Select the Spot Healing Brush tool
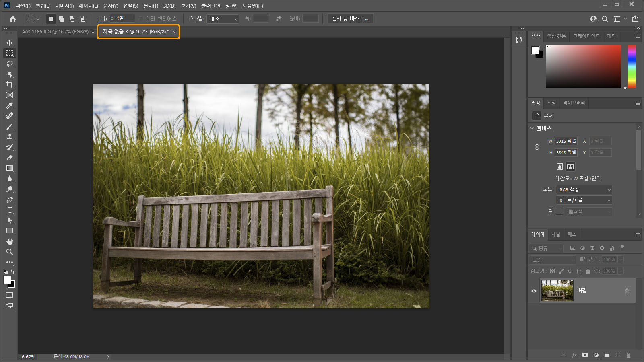The height and width of the screenshot is (362, 644). [x=10, y=116]
